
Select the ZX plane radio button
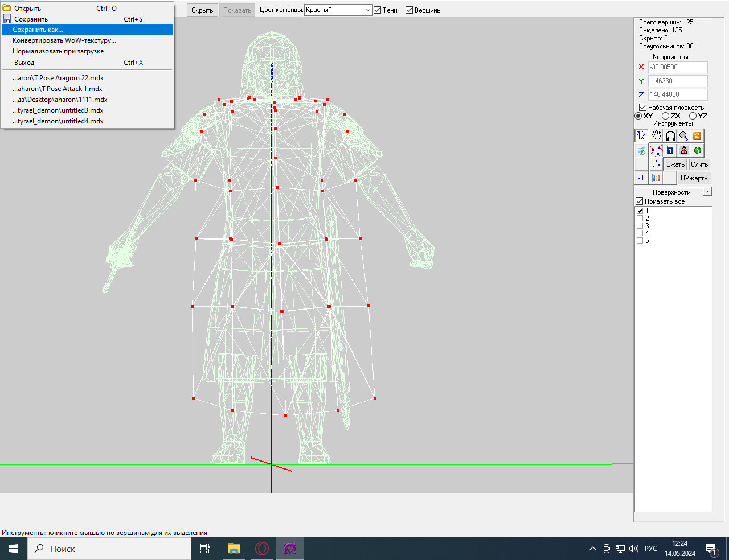pyautogui.click(x=665, y=116)
